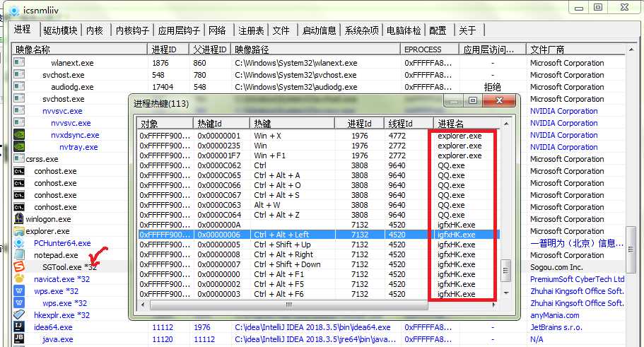Sort by 映像名称 column header

[x=79, y=49]
